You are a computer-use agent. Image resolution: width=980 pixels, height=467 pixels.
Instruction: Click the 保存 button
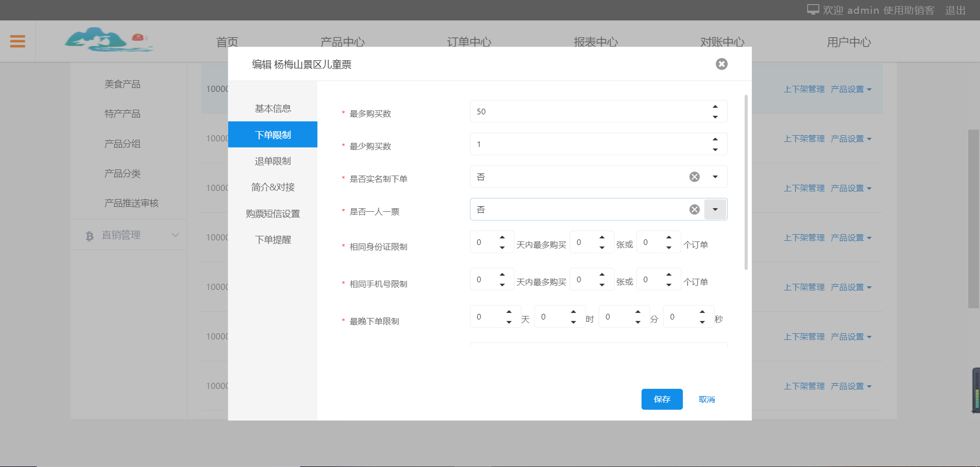coord(661,399)
